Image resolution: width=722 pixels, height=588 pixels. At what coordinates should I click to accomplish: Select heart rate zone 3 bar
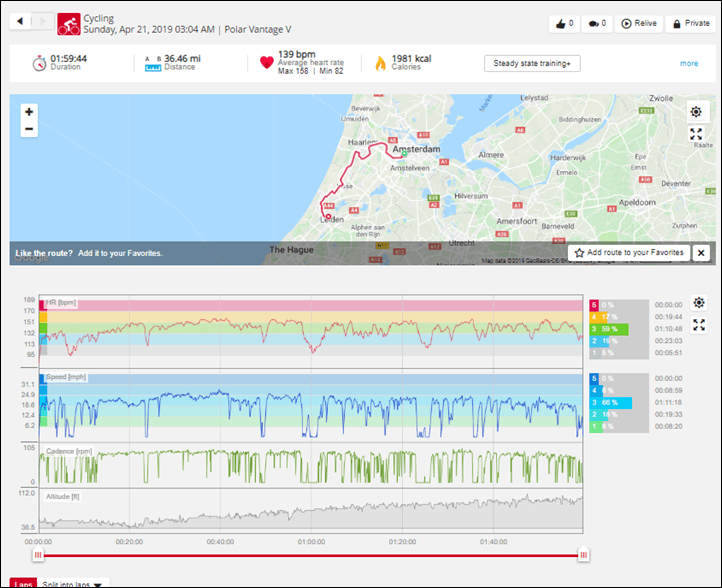(619, 329)
